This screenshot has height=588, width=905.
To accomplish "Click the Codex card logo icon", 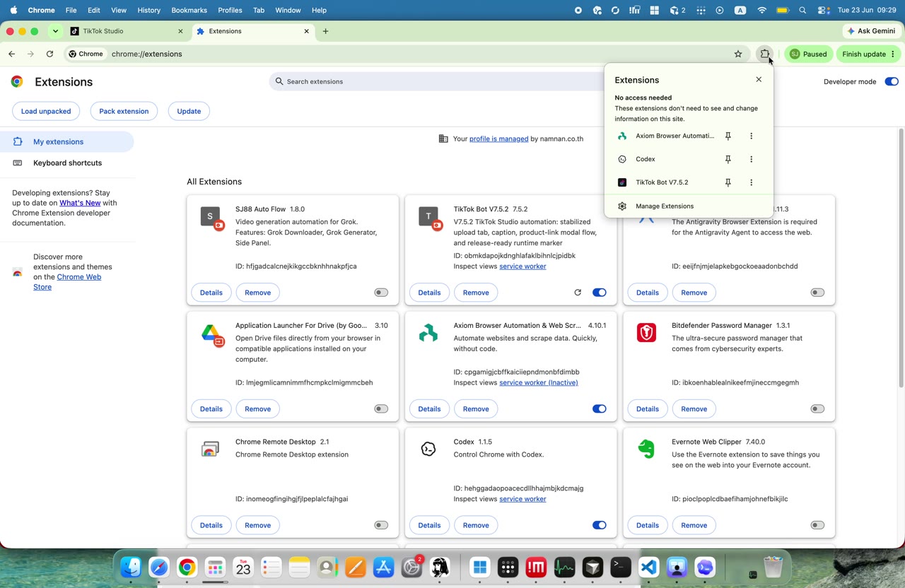I will [x=428, y=449].
